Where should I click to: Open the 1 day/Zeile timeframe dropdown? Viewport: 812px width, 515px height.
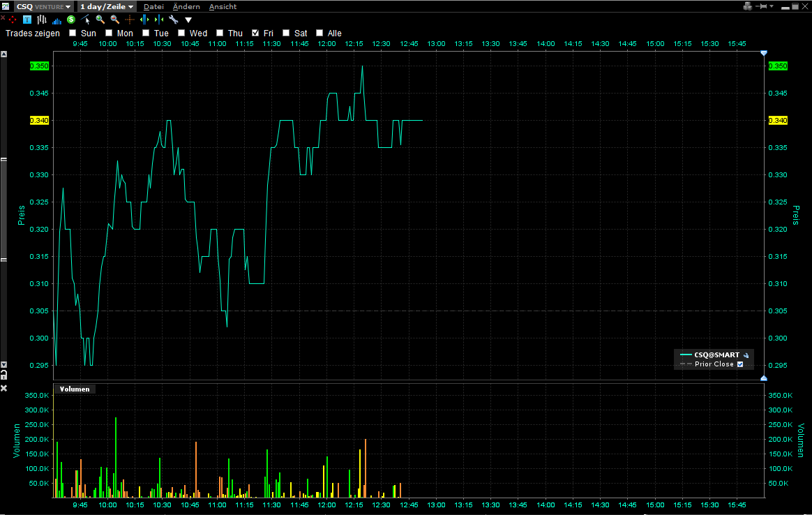tap(105, 6)
